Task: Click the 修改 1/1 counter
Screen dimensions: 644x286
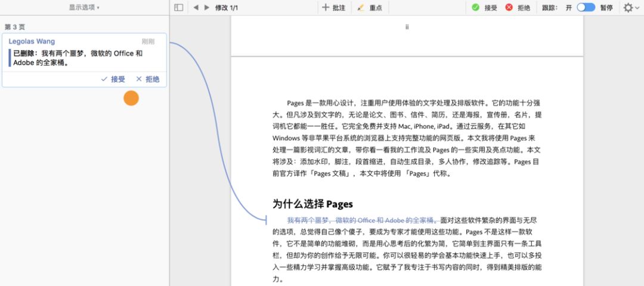Action: pyautogui.click(x=227, y=7)
